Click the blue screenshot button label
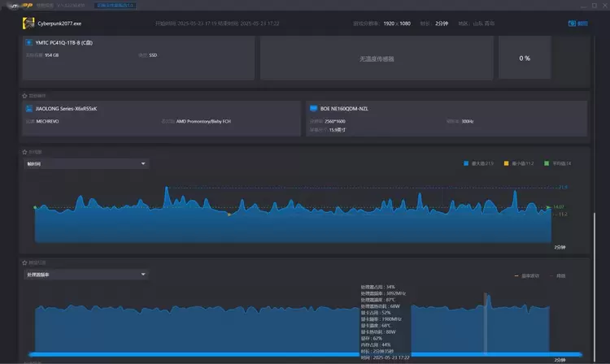Screen dimensions: 610x364 (582, 24)
